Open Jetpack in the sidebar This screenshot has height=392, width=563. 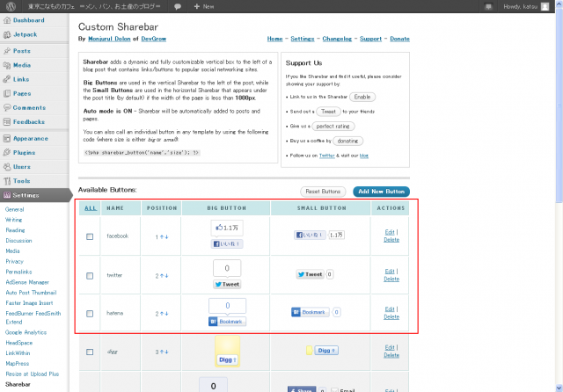(26, 34)
